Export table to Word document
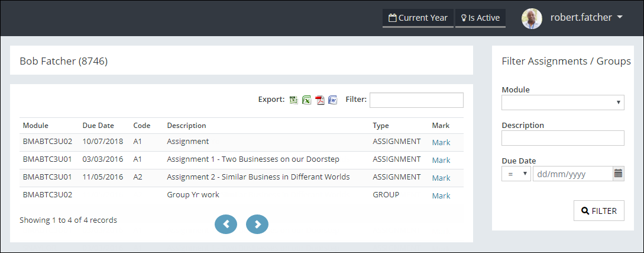Image resolution: width=644 pixels, height=253 pixels. (333, 100)
